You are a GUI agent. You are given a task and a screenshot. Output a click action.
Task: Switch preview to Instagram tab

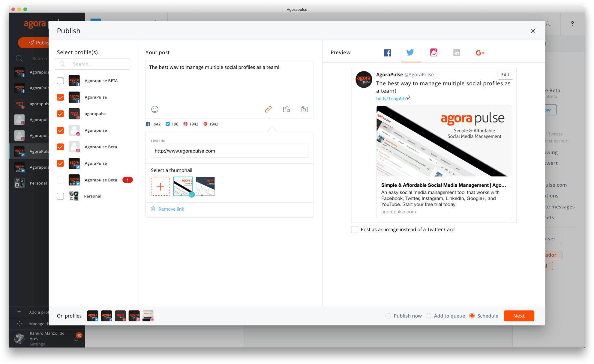(433, 52)
